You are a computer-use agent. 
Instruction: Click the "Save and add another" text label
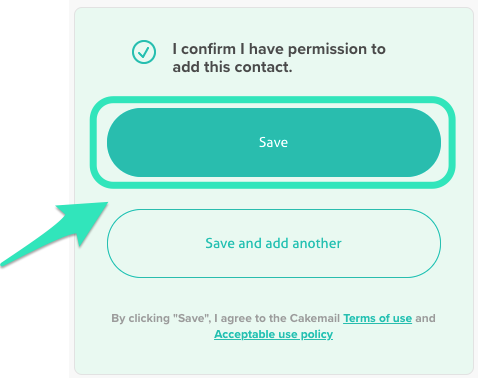coord(273,243)
